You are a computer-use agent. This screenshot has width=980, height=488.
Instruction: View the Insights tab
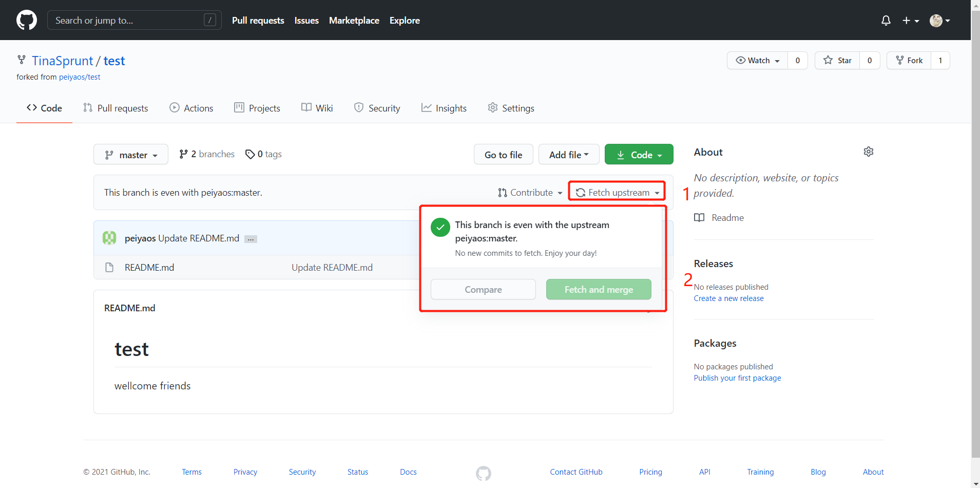coord(444,108)
